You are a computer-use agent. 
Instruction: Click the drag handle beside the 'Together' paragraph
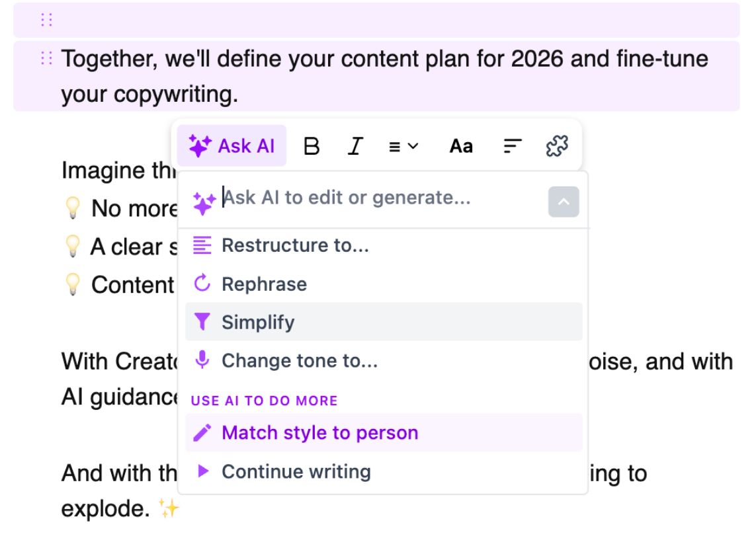46,59
